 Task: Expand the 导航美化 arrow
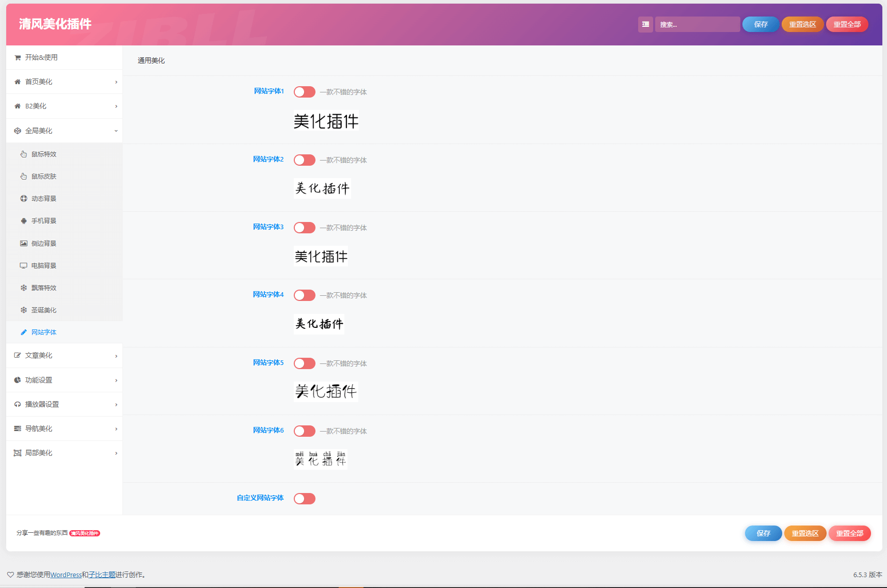pos(116,429)
